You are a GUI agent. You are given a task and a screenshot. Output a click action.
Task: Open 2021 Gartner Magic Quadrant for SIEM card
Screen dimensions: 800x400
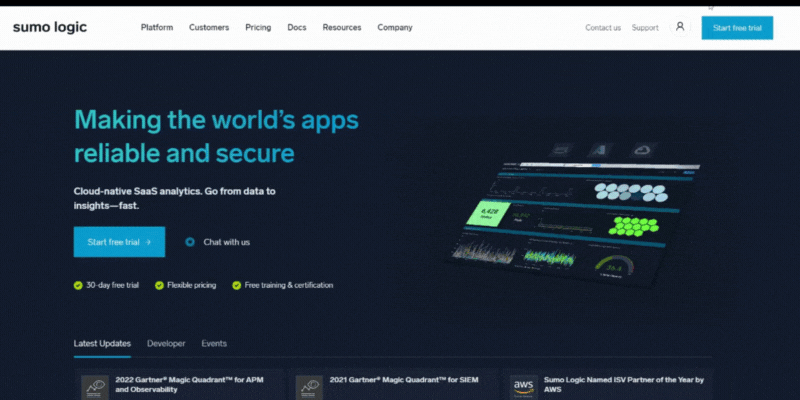(393, 384)
